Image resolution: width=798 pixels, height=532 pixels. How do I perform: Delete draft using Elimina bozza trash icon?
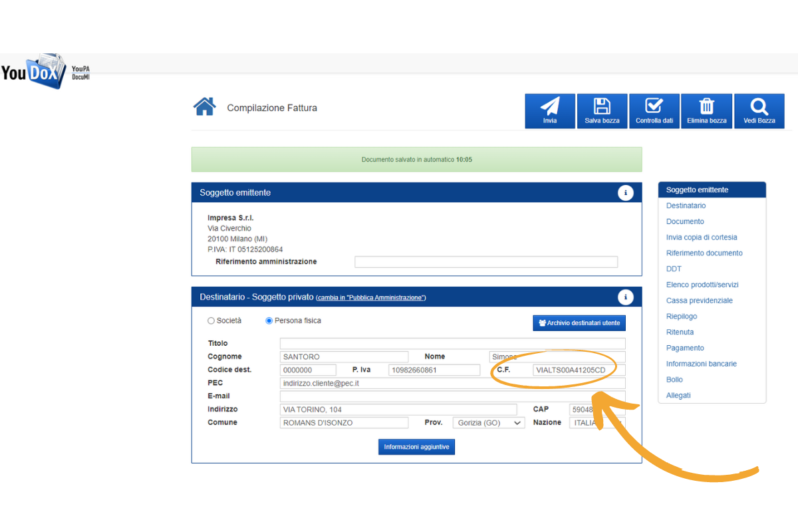[707, 107]
